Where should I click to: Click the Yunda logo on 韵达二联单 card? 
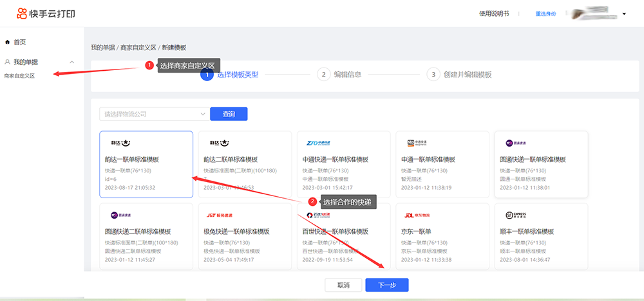(x=220, y=143)
